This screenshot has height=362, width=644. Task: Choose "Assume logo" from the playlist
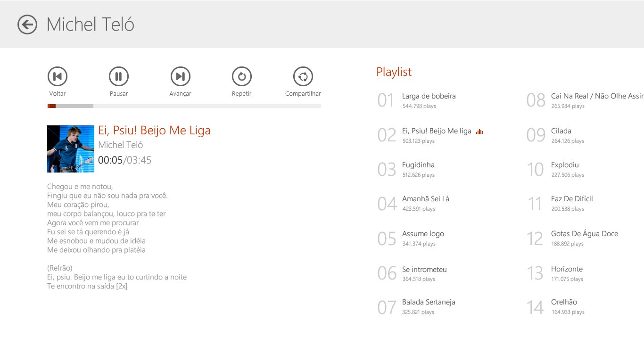click(423, 234)
